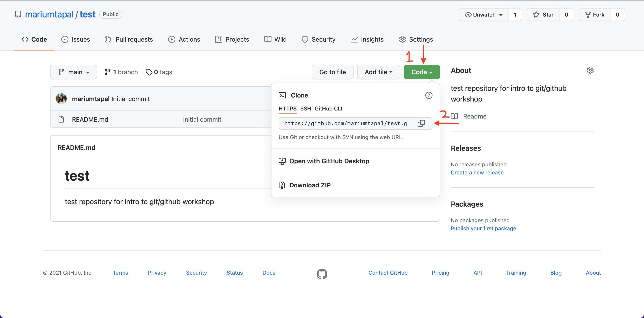This screenshot has height=318, width=644.
Task: Open the Training footer link
Action: [x=516, y=273]
